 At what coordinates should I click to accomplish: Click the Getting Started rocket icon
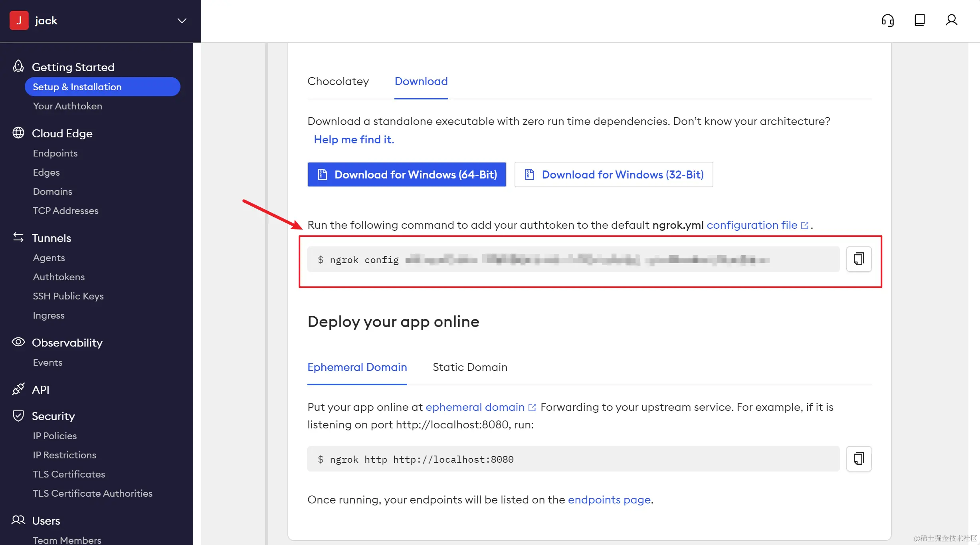(x=18, y=66)
